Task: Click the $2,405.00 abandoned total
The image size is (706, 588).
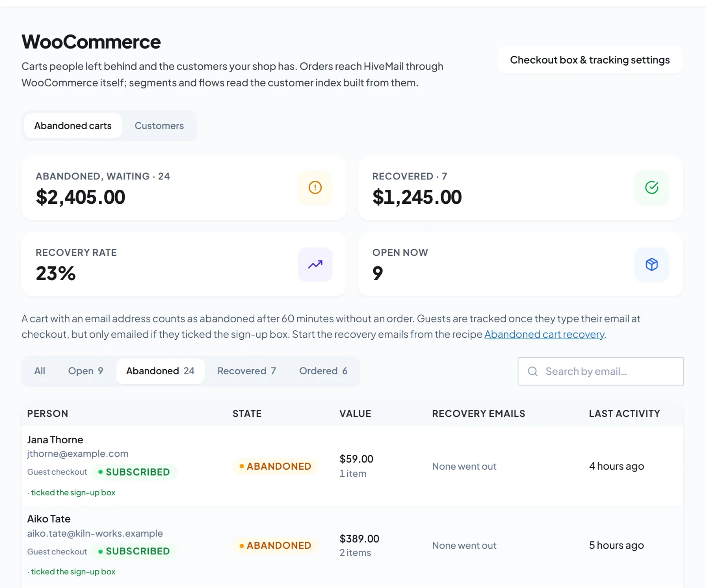Action: pyautogui.click(x=81, y=197)
